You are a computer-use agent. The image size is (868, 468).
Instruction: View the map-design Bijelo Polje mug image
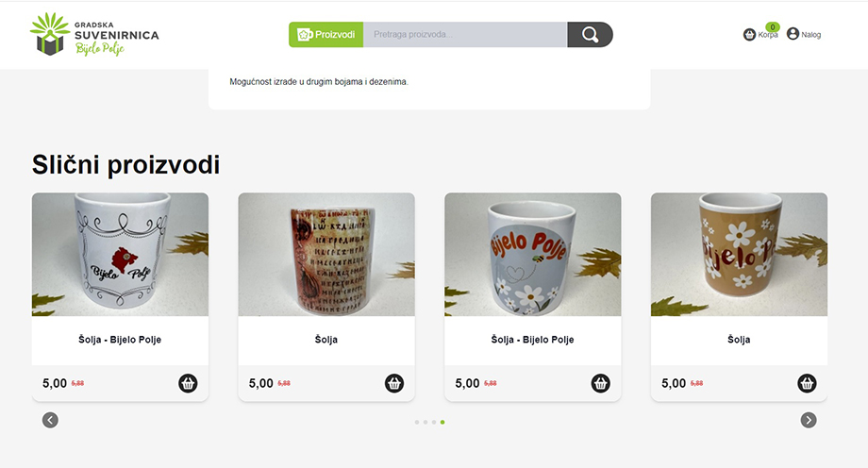(x=120, y=254)
